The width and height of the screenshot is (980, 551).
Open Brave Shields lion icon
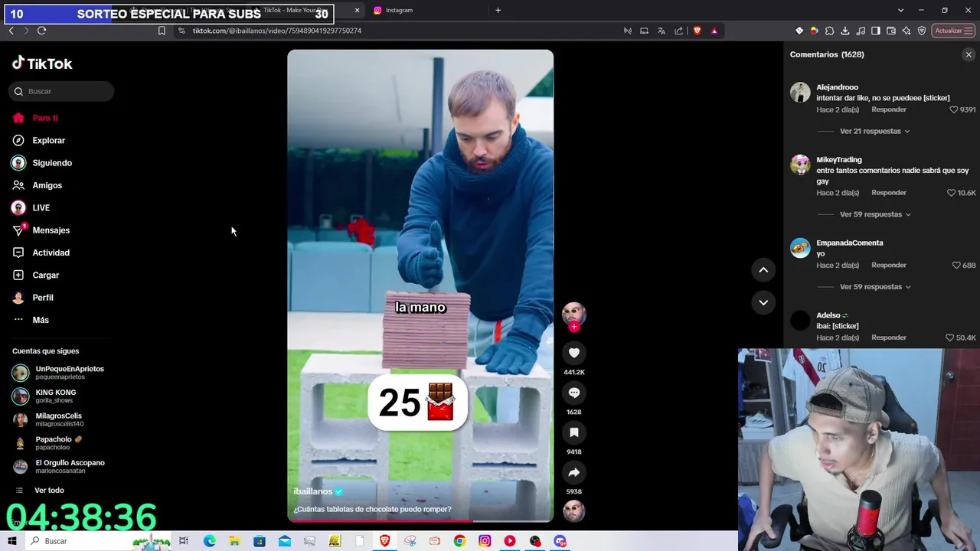pos(697,31)
